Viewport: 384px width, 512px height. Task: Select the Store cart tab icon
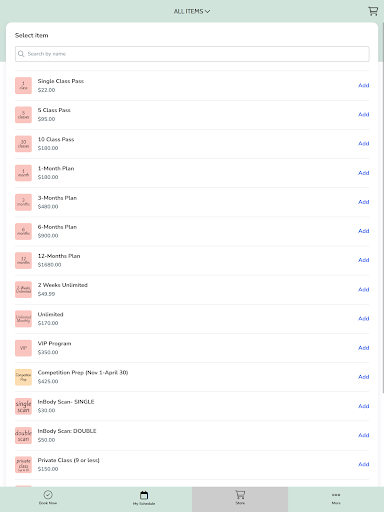click(x=240, y=494)
